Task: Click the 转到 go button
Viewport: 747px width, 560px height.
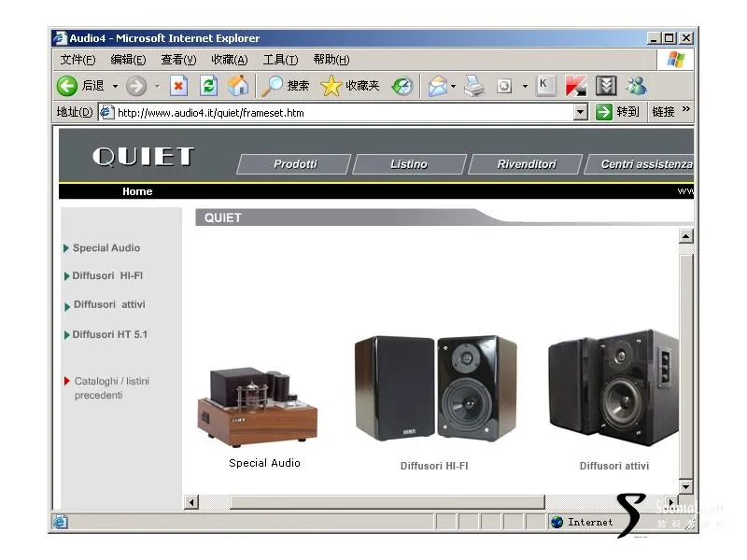Action: pyautogui.click(x=618, y=112)
